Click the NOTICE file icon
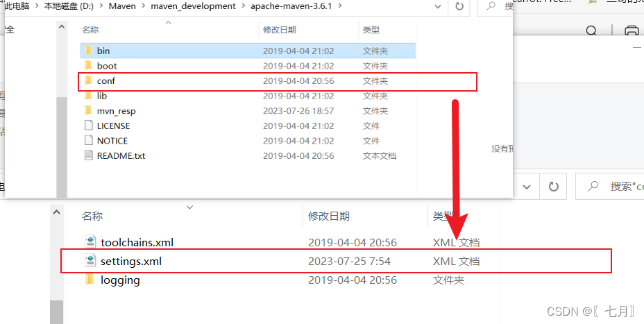 click(88, 140)
